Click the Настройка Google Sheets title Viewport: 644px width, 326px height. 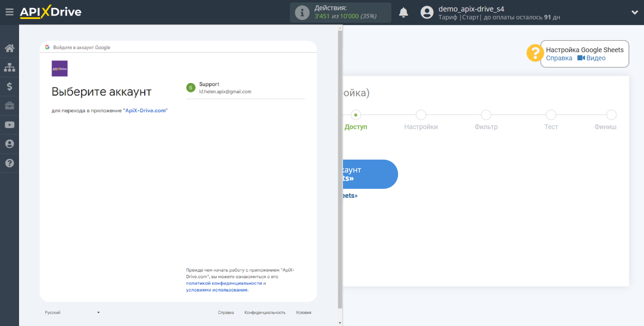pyautogui.click(x=584, y=50)
